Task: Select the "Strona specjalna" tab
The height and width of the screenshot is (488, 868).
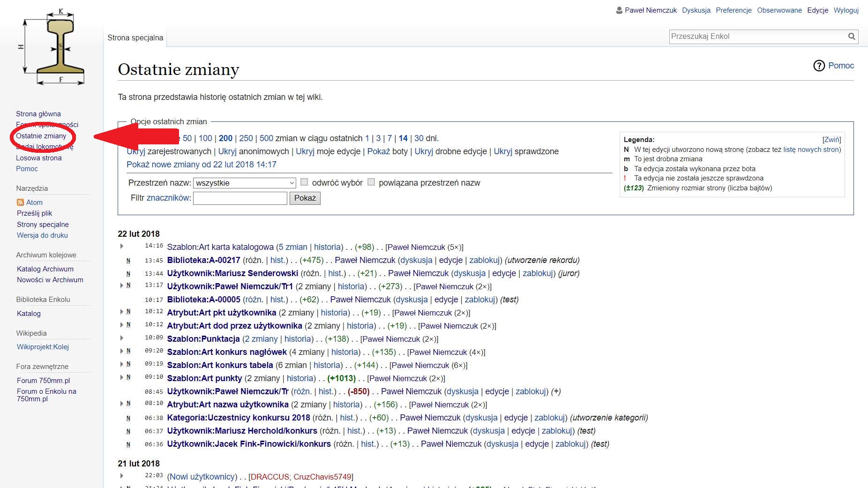Action: 135,38
